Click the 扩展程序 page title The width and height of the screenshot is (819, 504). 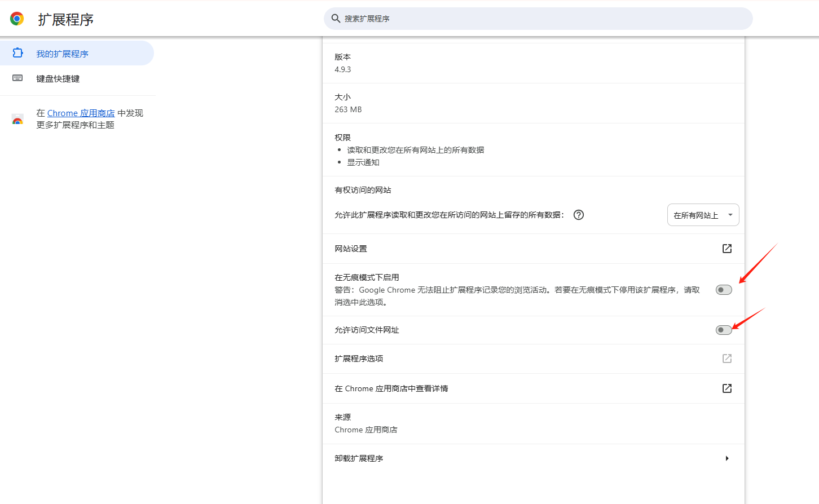66,20
